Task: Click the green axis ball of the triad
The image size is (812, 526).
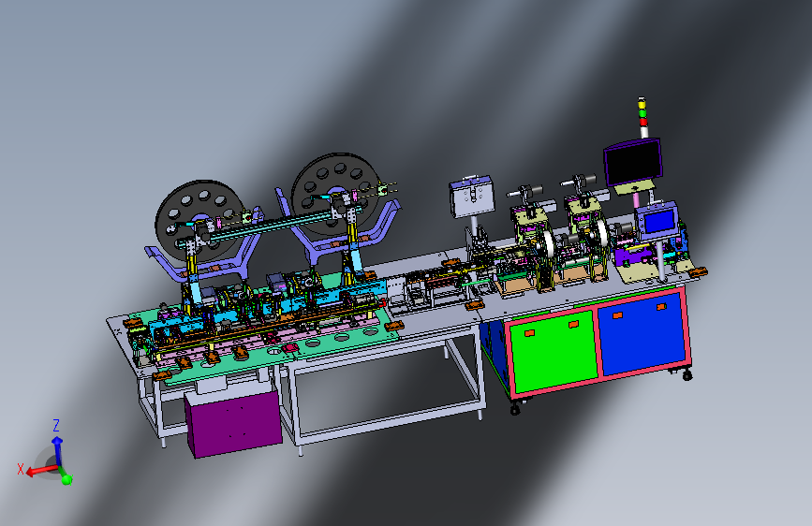Action: pyautogui.click(x=66, y=479)
